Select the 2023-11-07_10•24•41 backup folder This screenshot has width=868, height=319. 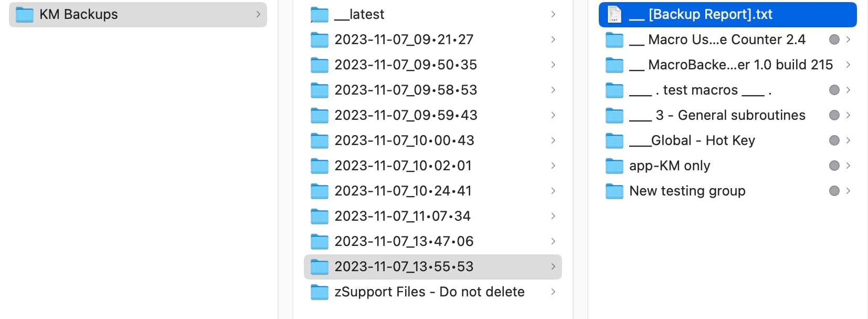tap(403, 191)
